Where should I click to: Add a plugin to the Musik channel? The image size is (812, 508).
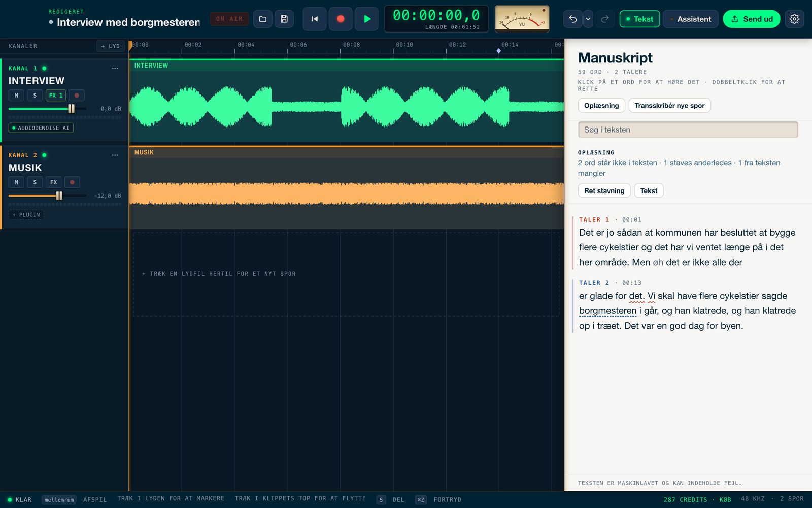point(26,215)
